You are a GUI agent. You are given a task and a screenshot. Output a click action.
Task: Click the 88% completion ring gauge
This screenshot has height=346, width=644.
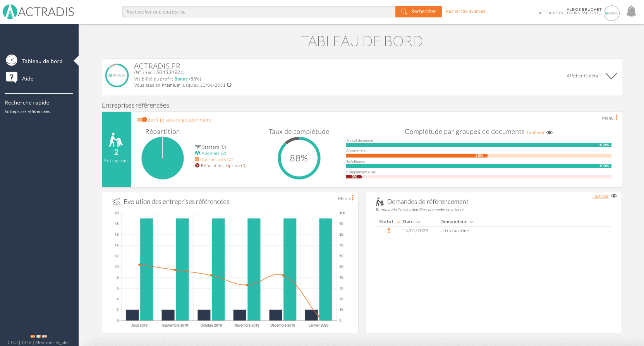pyautogui.click(x=299, y=158)
